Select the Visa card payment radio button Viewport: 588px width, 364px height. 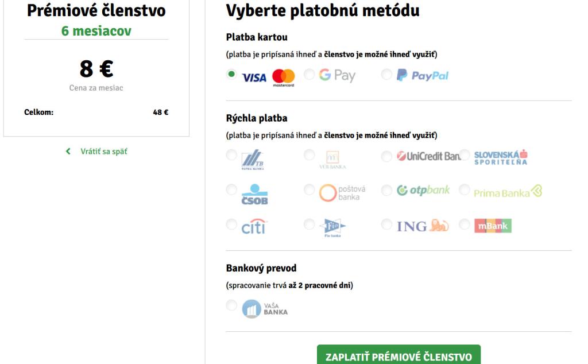coord(231,73)
